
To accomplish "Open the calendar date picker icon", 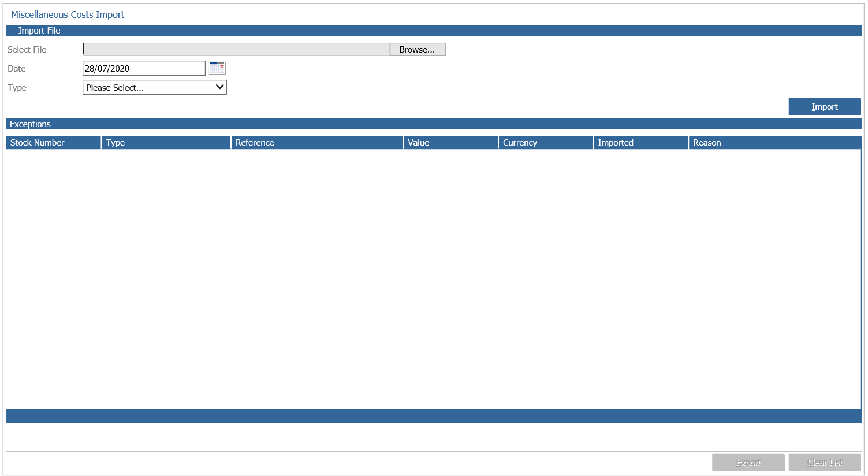I will [217, 68].
